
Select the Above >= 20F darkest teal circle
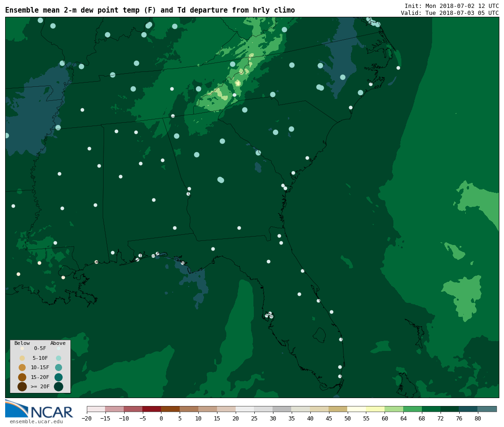[58, 386]
